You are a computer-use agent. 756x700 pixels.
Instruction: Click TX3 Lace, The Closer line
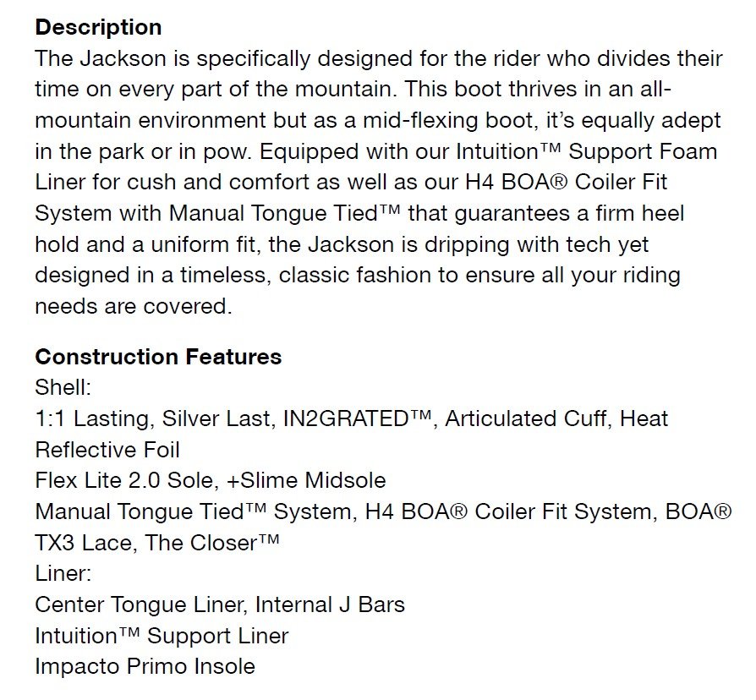(x=157, y=543)
